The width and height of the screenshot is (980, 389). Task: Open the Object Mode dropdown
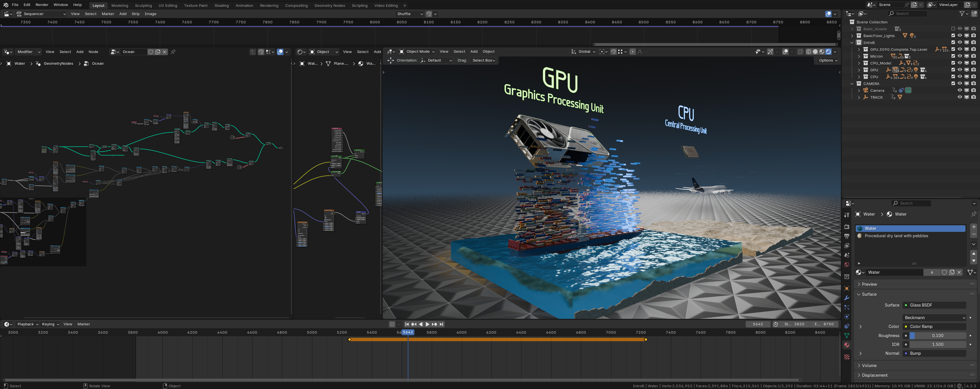[417, 52]
